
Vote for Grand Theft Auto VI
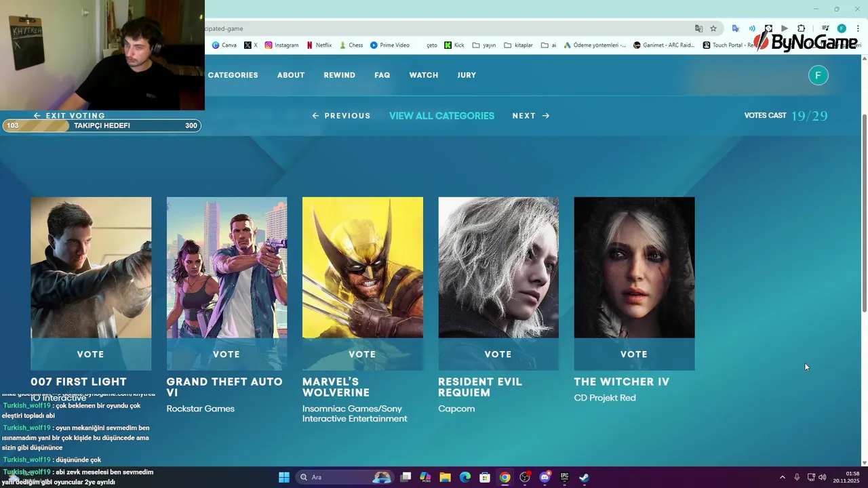click(x=226, y=354)
